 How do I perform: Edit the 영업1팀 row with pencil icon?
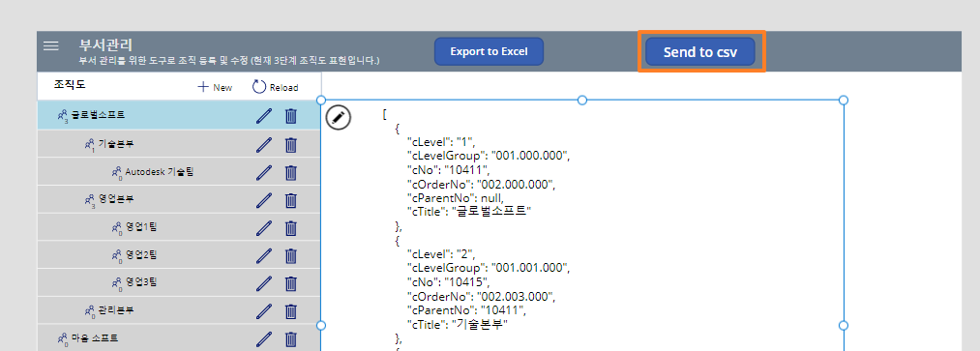click(x=264, y=228)
